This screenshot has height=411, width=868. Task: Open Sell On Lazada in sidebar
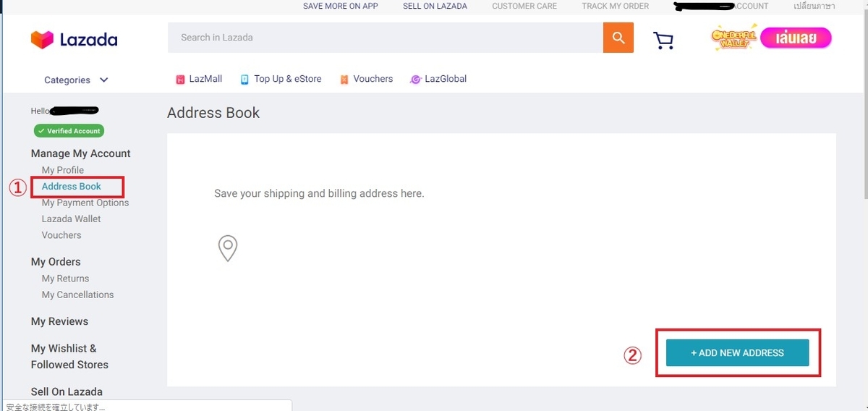point(67,391)
